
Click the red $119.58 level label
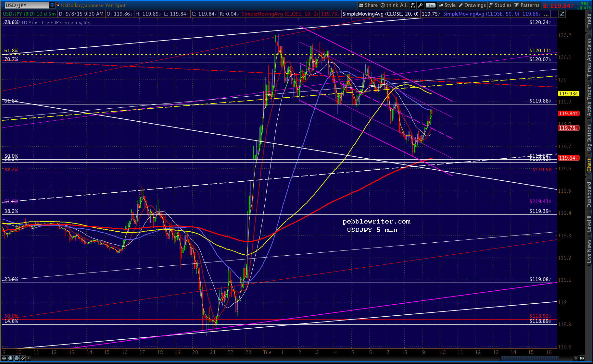click(x=542, y=170)
